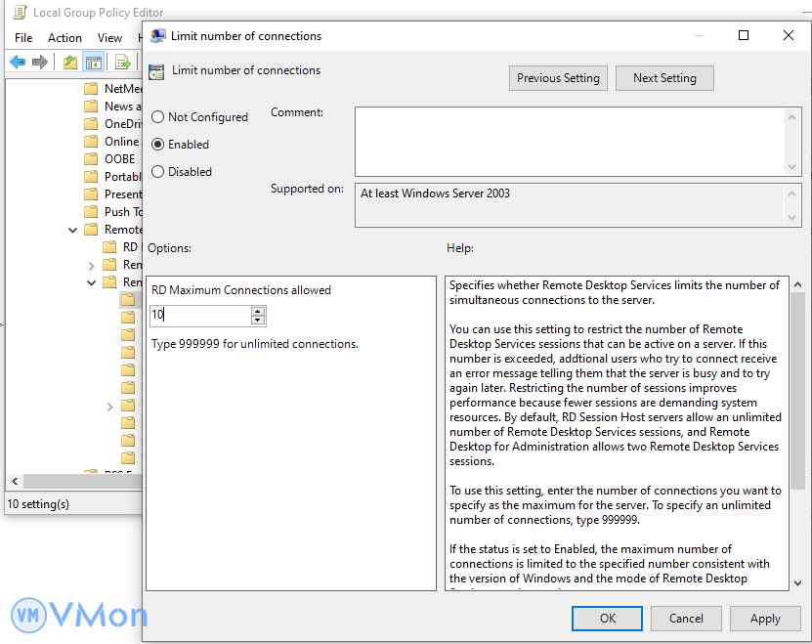Select the Not Configured radio button

coord(158,117)
